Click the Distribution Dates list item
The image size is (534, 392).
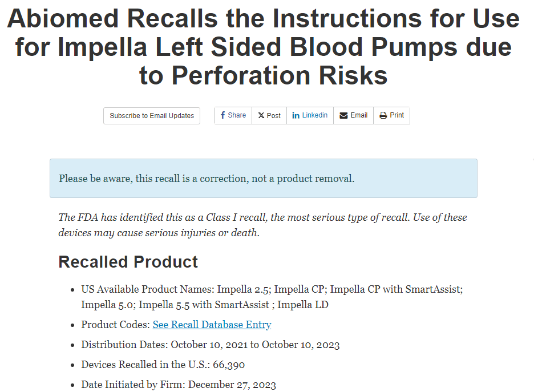pos(210,345)
